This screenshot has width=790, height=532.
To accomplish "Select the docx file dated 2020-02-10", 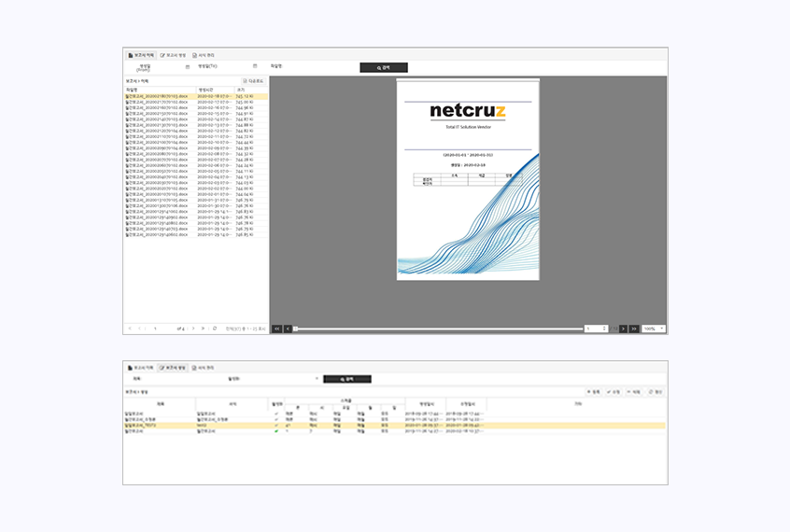I will (x=196, y=142).
